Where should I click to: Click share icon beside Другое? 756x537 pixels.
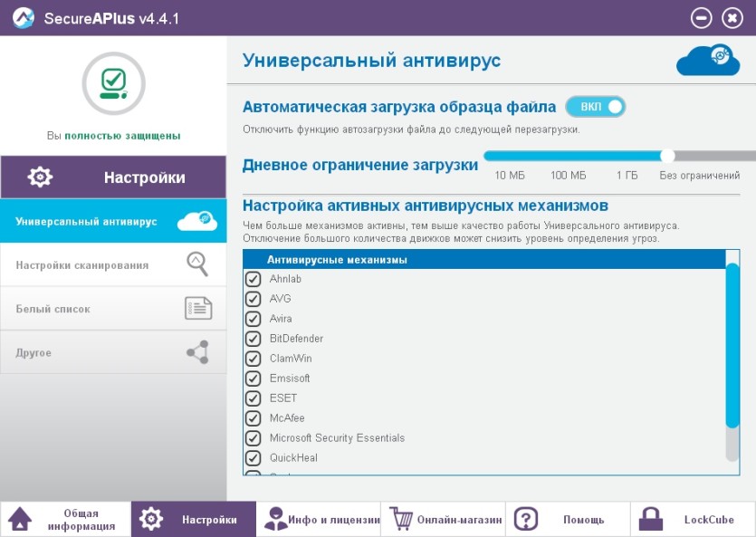[197, 352]
